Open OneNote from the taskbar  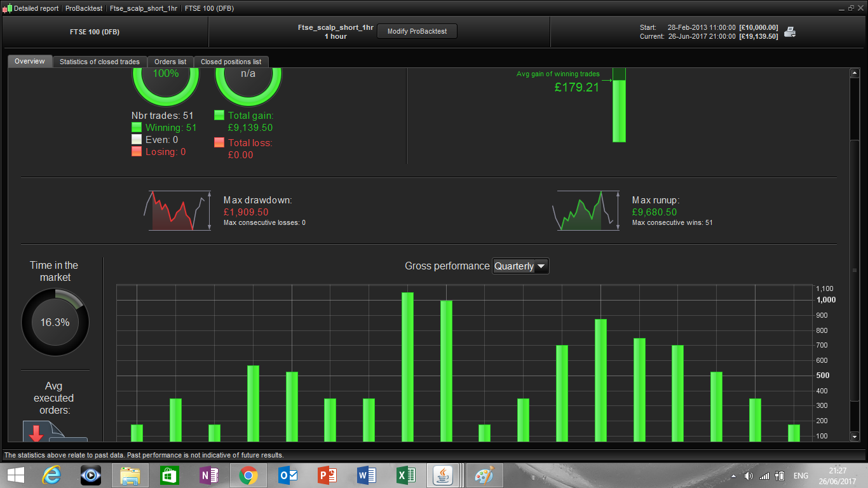click(x=209, y=475)
